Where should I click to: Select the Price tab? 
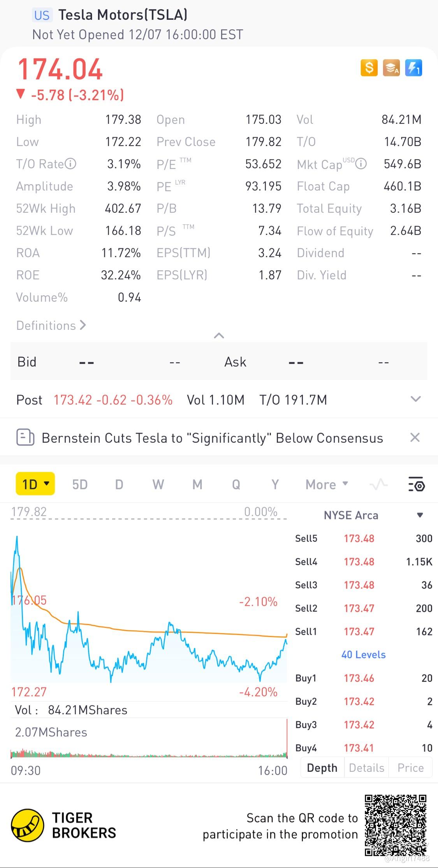[410, 768]
